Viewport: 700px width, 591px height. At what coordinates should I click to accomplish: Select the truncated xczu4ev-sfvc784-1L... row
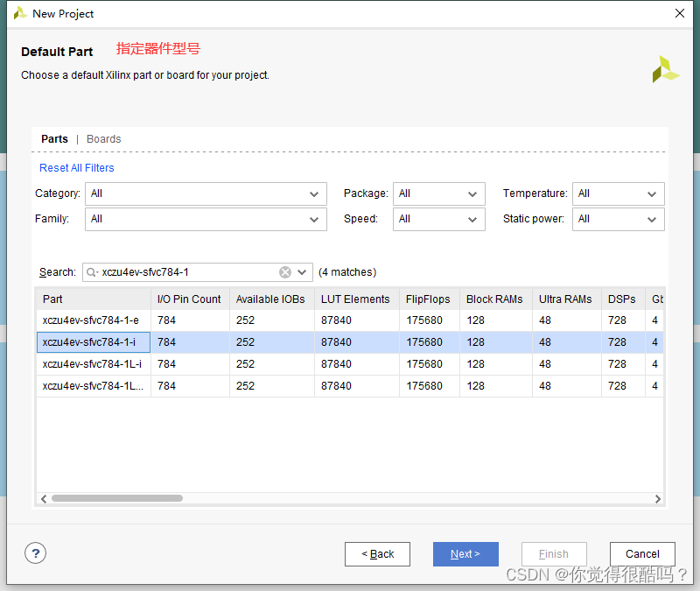(349, 386)
